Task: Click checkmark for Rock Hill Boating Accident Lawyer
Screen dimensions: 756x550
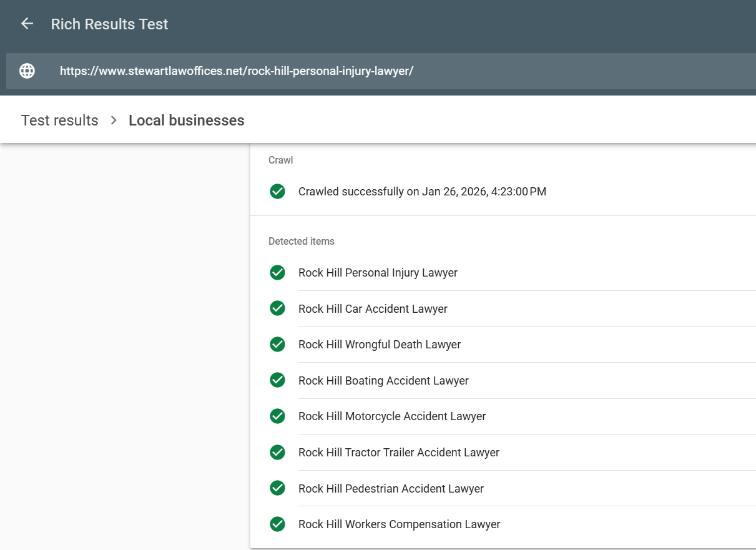Action: pos(277,380)
